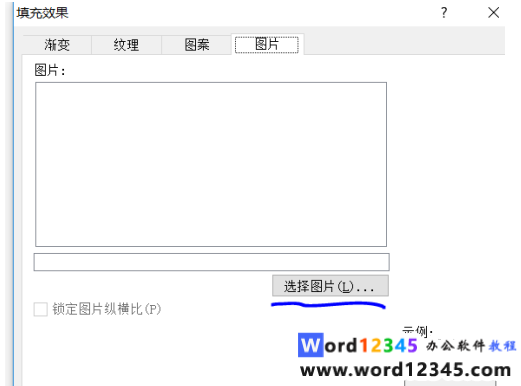Toggle the 锁定图片纵横比(P) checkbox
This screenshot has height=386, width=521.
[x=41, y=309]
